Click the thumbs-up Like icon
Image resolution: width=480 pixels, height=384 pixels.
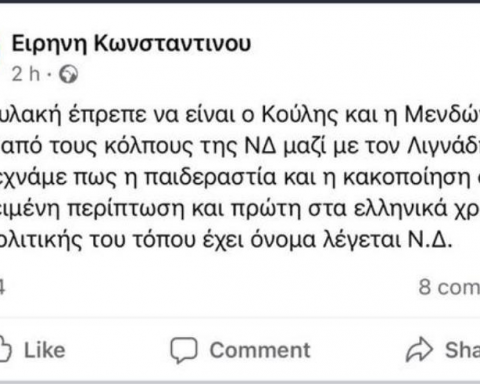(5, 349)
